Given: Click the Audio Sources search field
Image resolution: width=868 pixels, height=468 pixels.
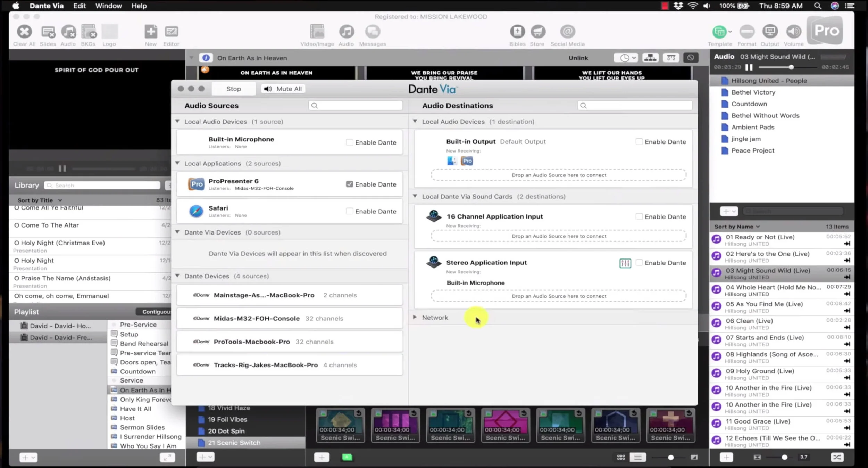Looking at the screenshot, I should 355,105.
